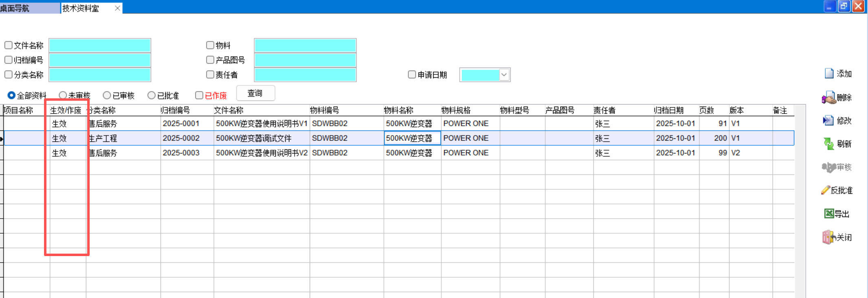868x298 pixels.
Task: Select the row with 归档编号 2025-0003
Action: (181, 153)
